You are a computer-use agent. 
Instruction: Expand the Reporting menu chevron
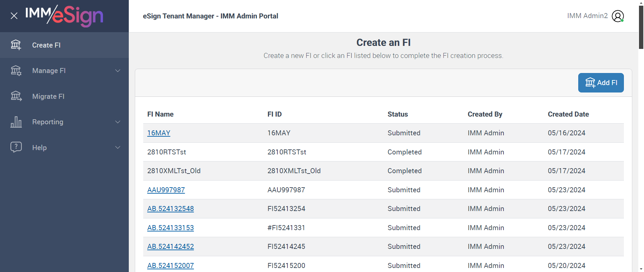point(118,122)
